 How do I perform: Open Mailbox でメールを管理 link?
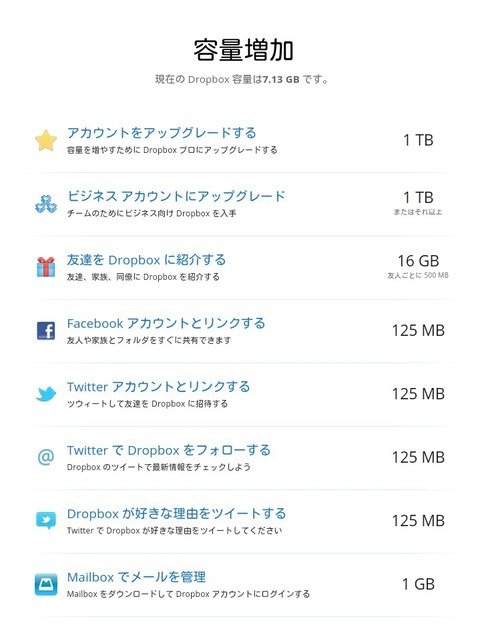tap(136, 577)
